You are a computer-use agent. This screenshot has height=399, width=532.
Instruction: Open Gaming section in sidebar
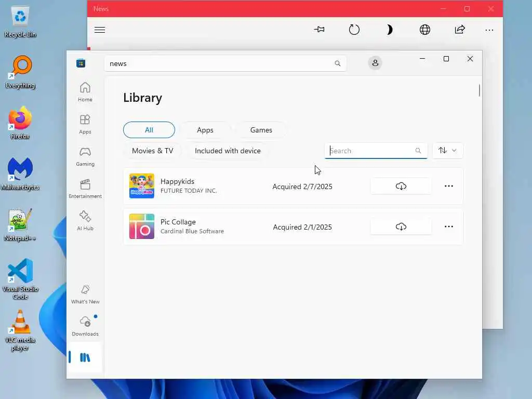tap(85, 156)
